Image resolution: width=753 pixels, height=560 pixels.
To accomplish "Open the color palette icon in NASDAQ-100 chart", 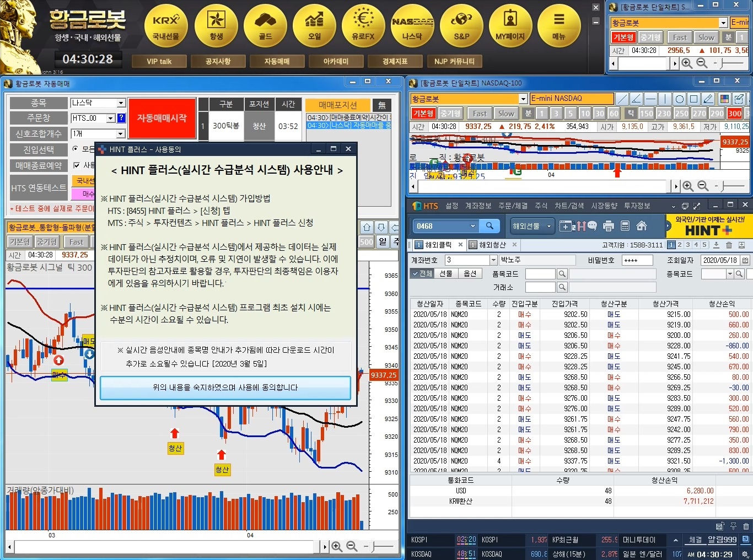I will (724, 99).
